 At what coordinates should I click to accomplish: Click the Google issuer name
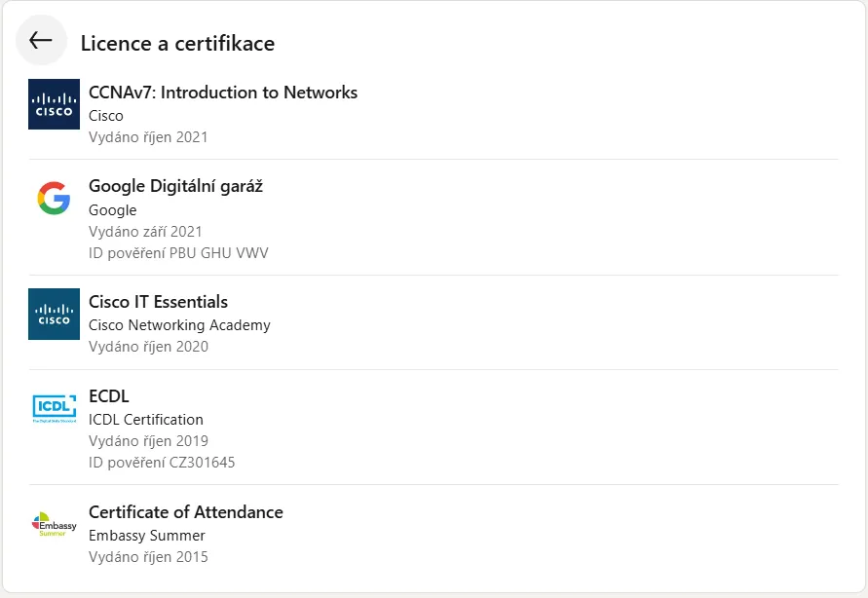pos(113,210)
